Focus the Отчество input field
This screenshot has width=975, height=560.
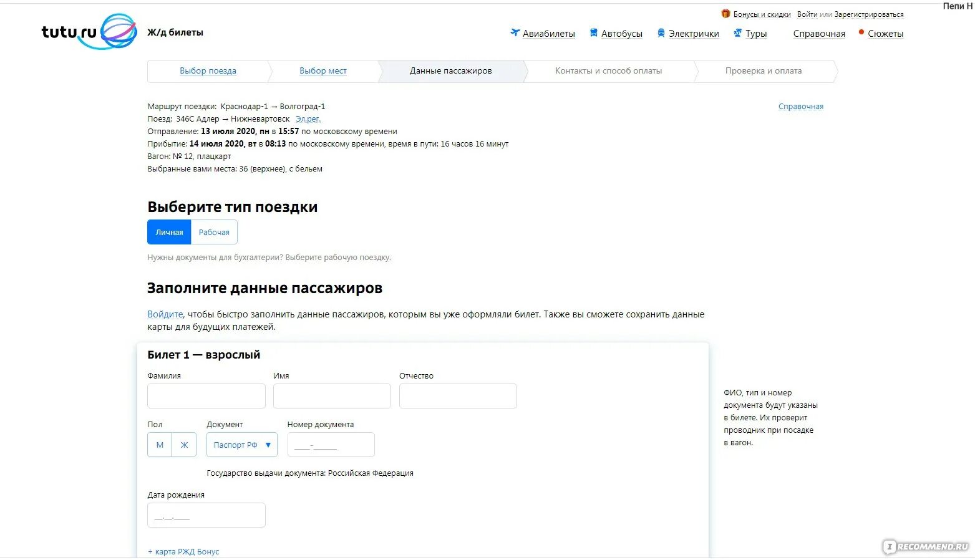[x=458, y=396]
